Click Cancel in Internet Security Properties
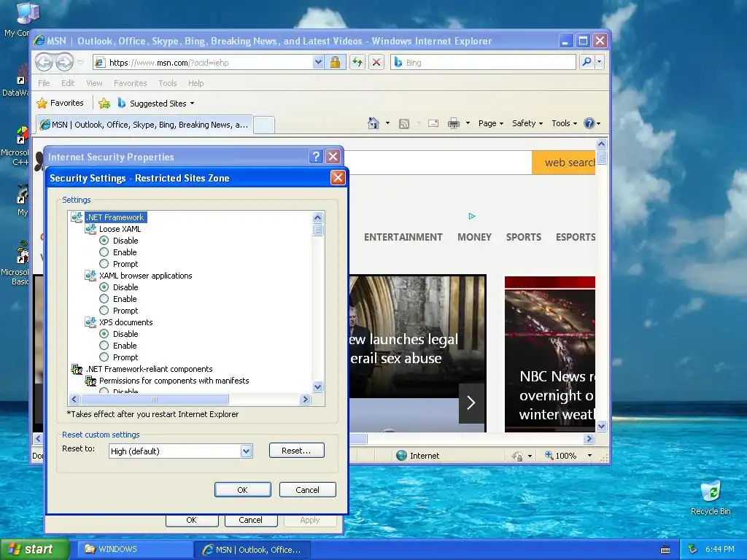Image resolution: width=747 pixels, height=560 pixels. pos(251,521)
